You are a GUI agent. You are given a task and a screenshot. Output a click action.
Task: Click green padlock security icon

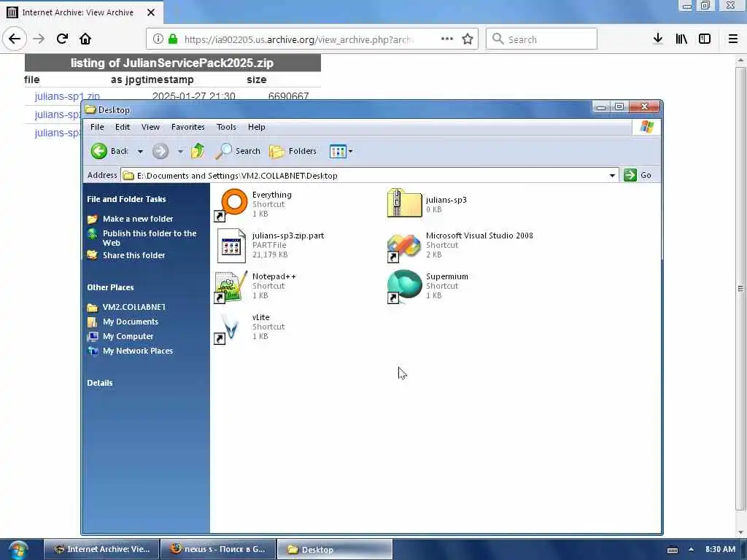[174, 39]
